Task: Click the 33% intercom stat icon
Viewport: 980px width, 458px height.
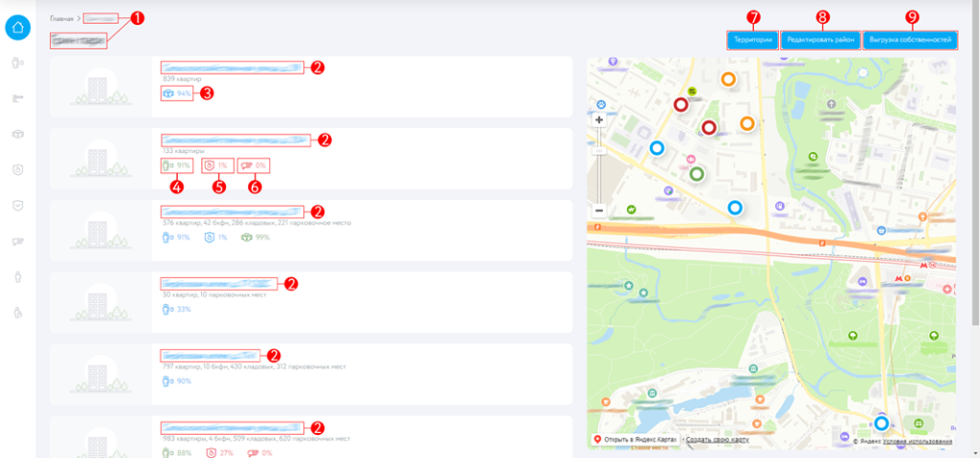Action: (x=168, y=309)
